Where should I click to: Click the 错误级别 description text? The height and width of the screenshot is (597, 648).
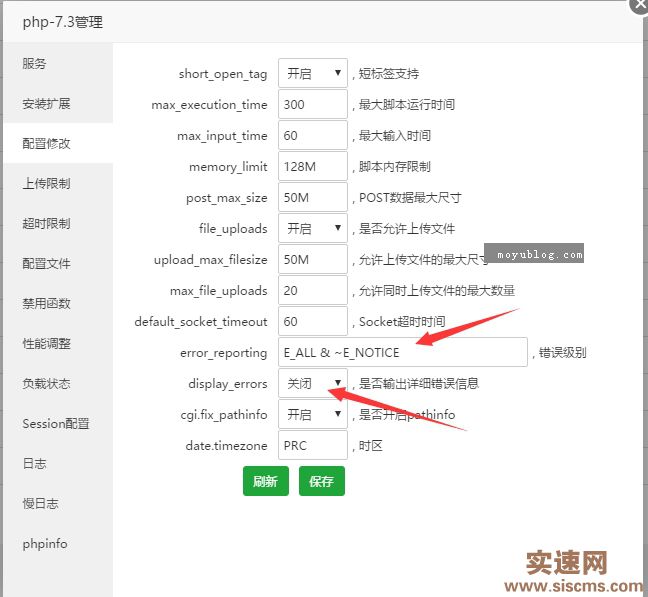point(562,352)
